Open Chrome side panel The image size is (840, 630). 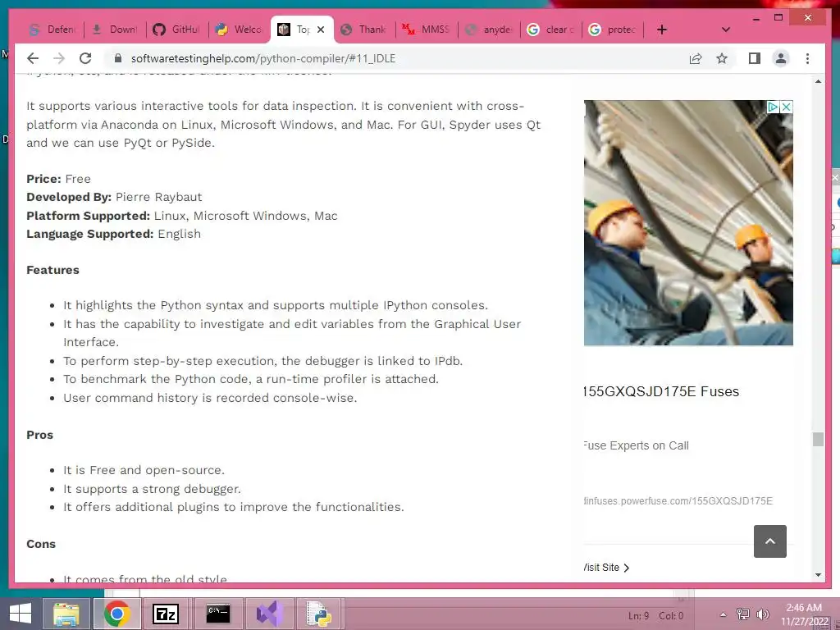pyautogui.click(x=755, y=58)
